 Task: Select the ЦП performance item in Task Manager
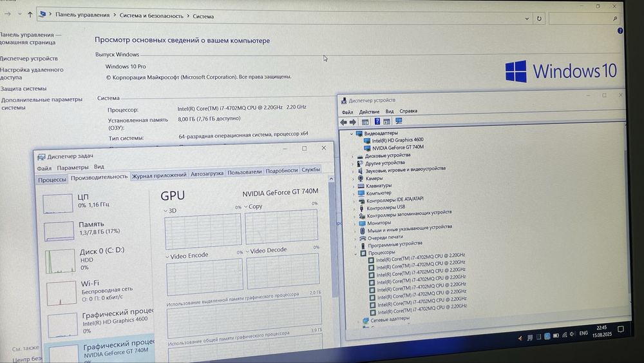(96, 203)
